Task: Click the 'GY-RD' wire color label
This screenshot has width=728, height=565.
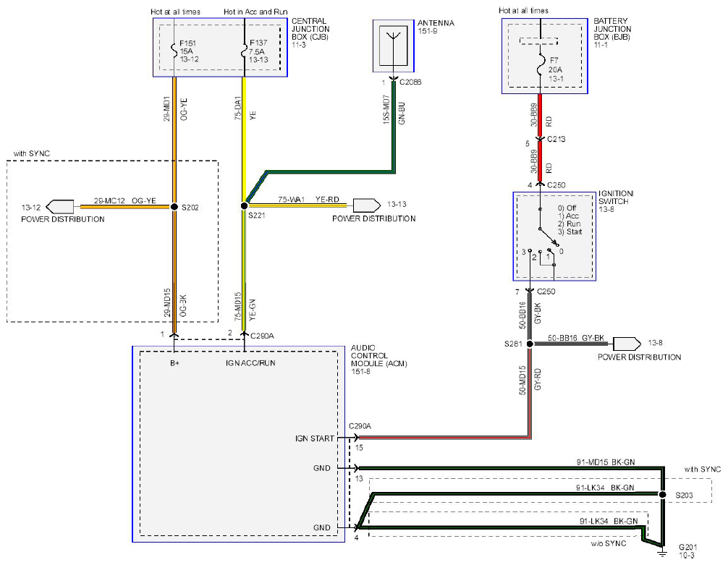Action: (538, 380)
